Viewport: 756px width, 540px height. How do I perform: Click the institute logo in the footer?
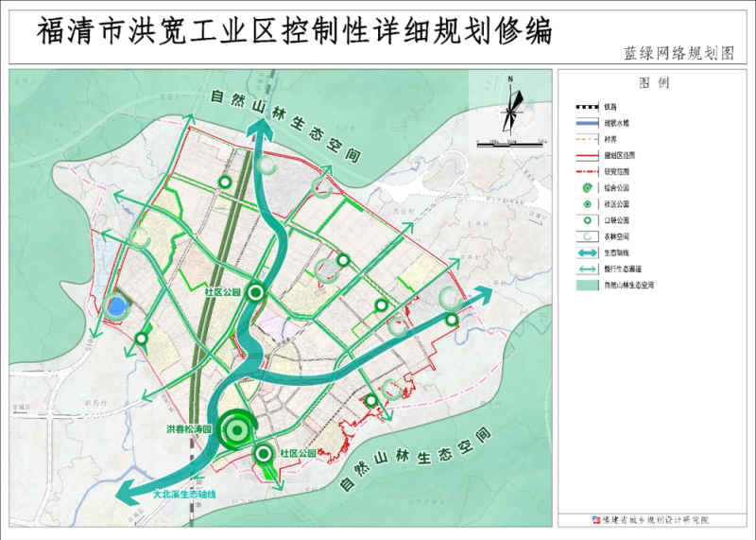595,519
